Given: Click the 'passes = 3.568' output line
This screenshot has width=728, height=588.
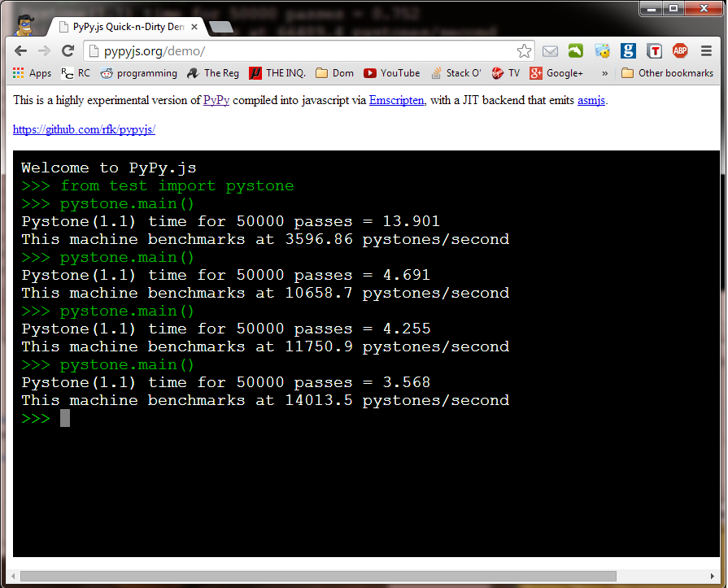Looking at the screenshot, I should click(225, 382).
